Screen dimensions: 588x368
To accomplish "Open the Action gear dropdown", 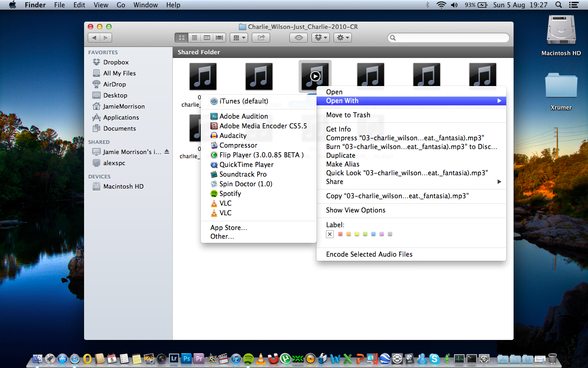I will (x=343, y=38).
